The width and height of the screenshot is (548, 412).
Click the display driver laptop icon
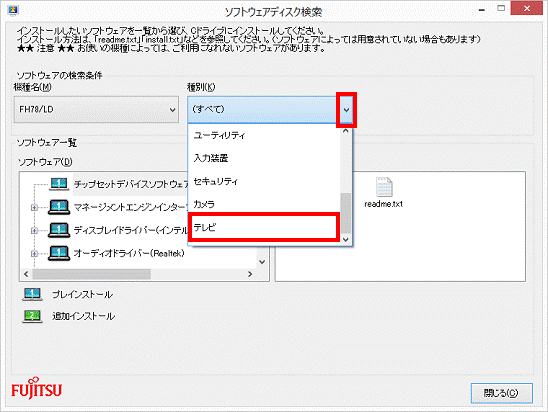(59, 230)
